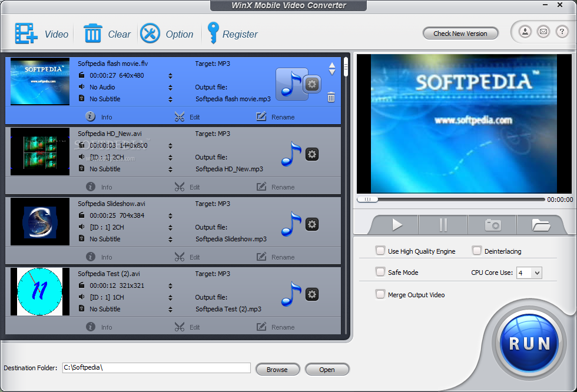The height and width of the screenshot is (392, 577).
Task: Click music note icon for Softpedia Slideshow.avi
Action: [291, 224]
